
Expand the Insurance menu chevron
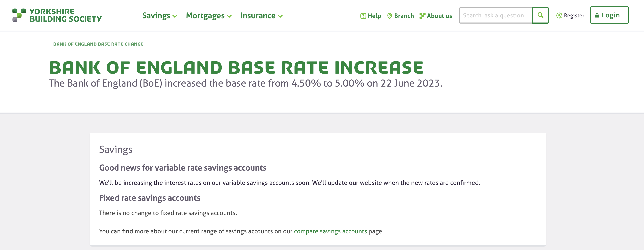[280, 16]
